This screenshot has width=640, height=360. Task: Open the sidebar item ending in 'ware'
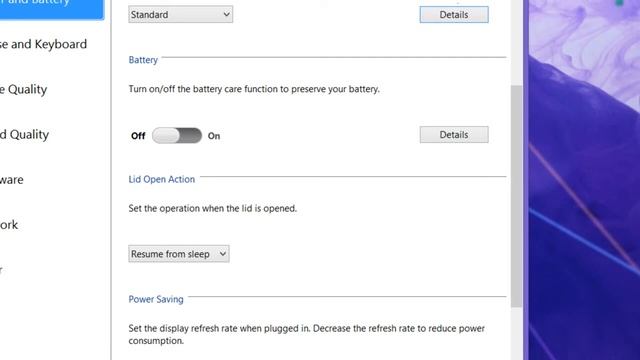pos(12,180)
